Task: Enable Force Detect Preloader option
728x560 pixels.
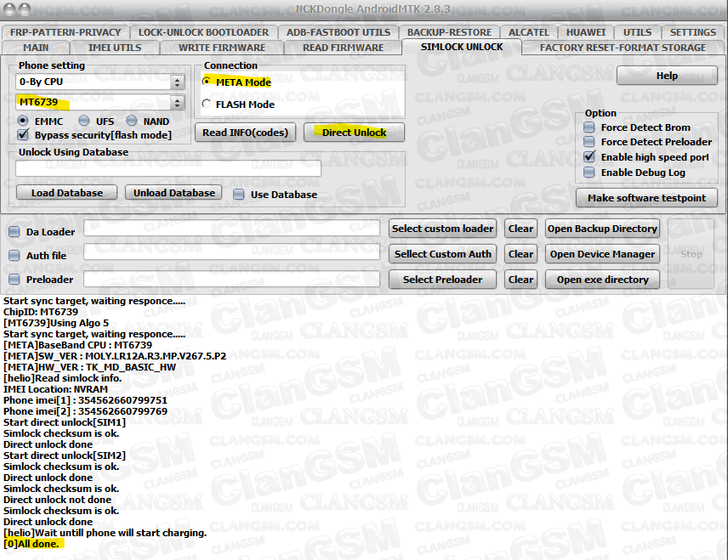Action: coord(589,142)
